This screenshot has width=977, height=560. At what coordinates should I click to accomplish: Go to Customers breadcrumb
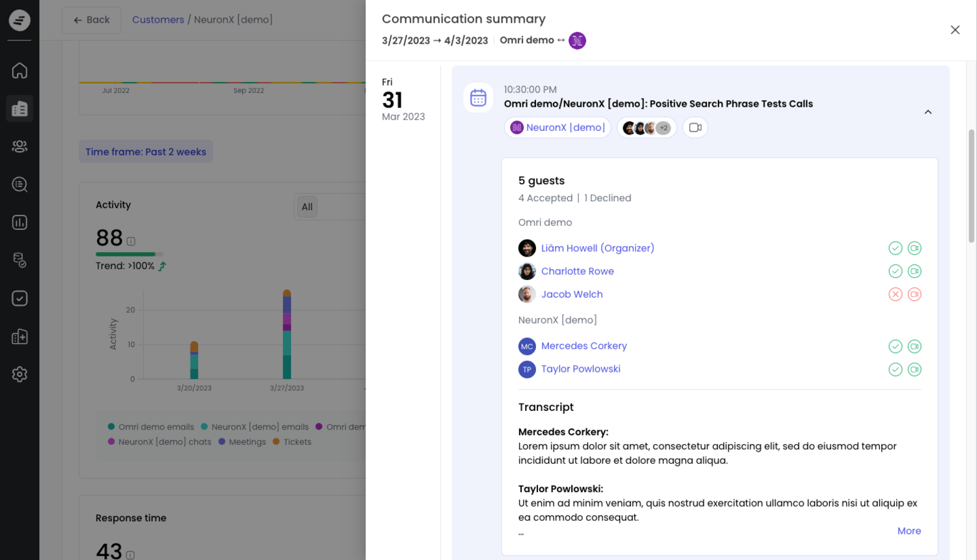click(158, 20)
